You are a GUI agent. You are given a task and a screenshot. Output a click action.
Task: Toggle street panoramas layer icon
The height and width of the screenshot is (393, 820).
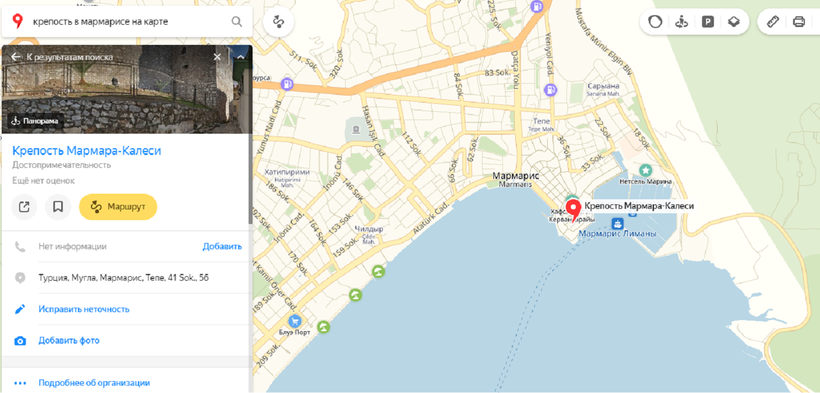coord(681,22)
